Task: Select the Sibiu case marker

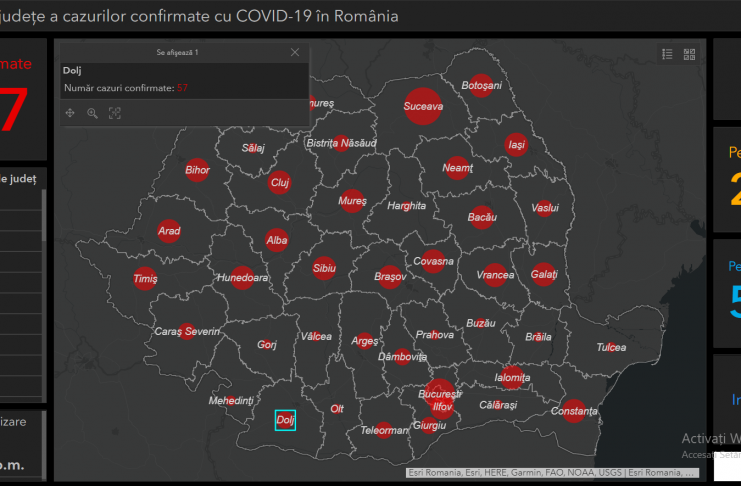Action: click(x=323, y=269)
